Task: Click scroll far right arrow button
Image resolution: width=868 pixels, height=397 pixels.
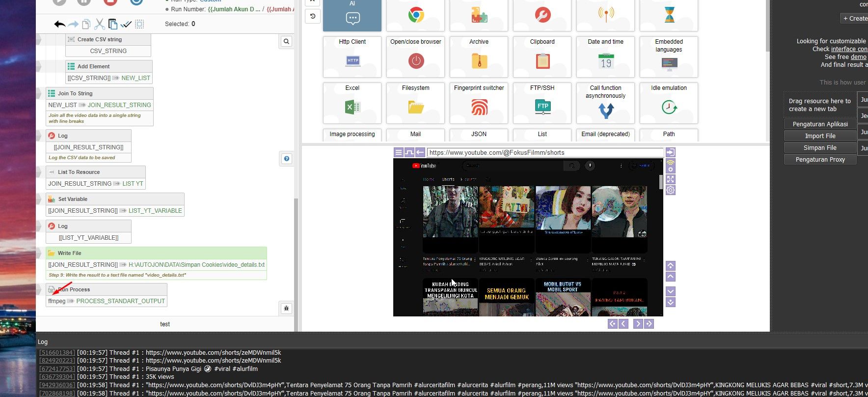Action: 649,324
